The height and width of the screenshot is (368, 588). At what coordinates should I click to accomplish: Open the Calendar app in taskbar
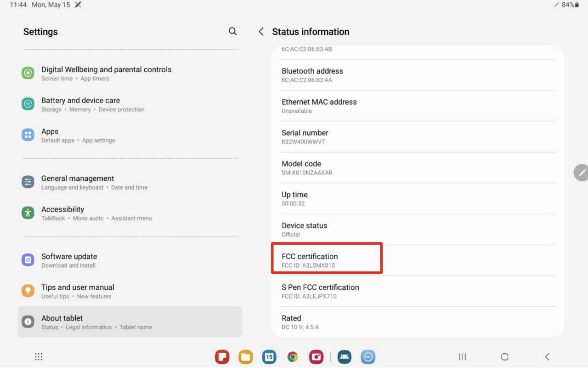tap(269, 357)
